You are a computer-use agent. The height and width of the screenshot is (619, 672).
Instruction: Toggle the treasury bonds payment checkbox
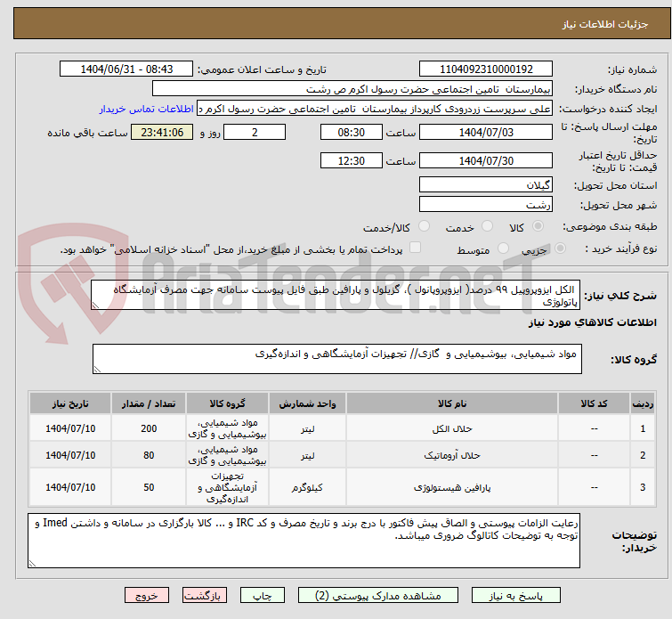pos(414,250)
